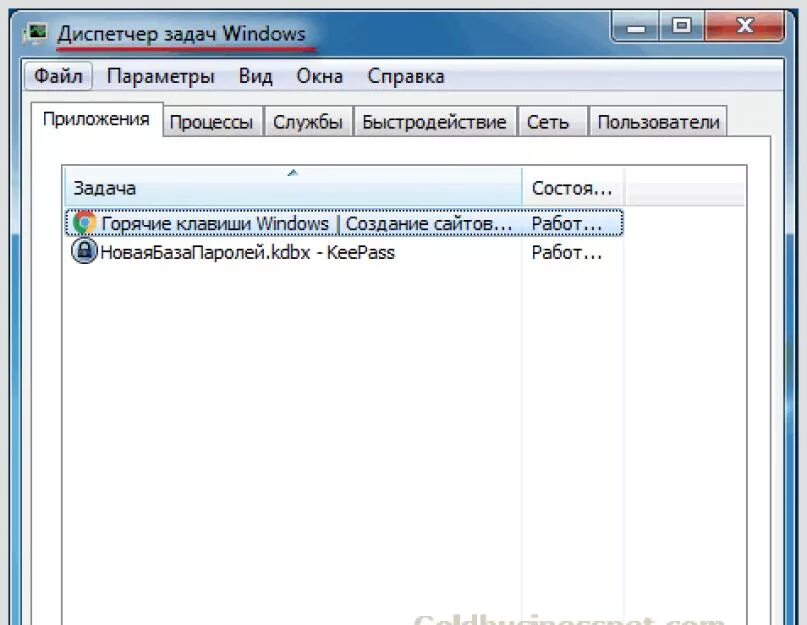Maximize the Диспетчер задач window
This screenshot has height=625, width=807.
pyautogui.click(x=682, y=26)
